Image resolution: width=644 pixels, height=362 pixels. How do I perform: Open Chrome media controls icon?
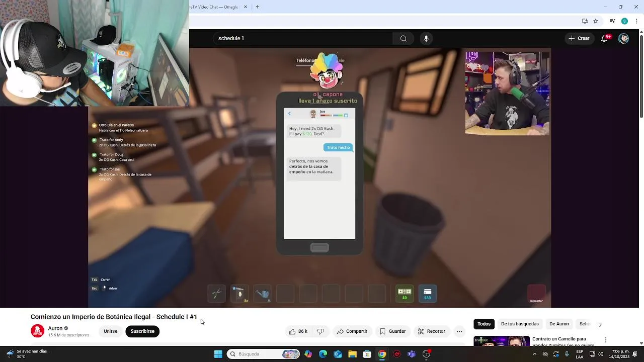[612, 21]
